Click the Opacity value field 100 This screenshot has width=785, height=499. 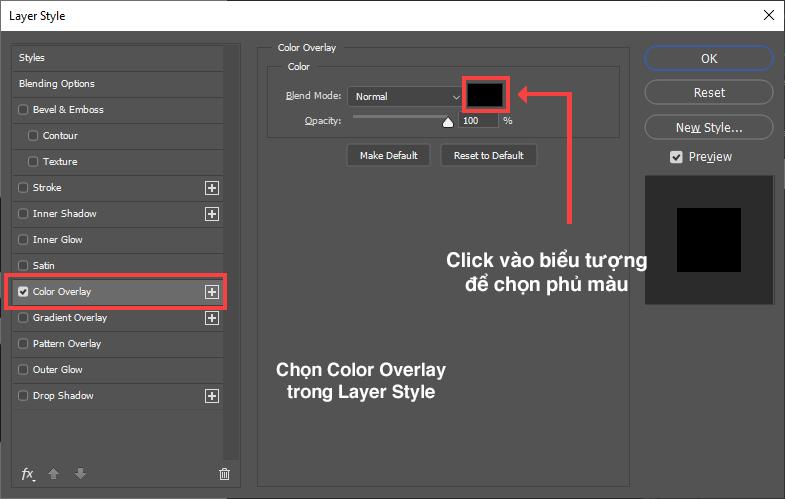pos(479,121)
